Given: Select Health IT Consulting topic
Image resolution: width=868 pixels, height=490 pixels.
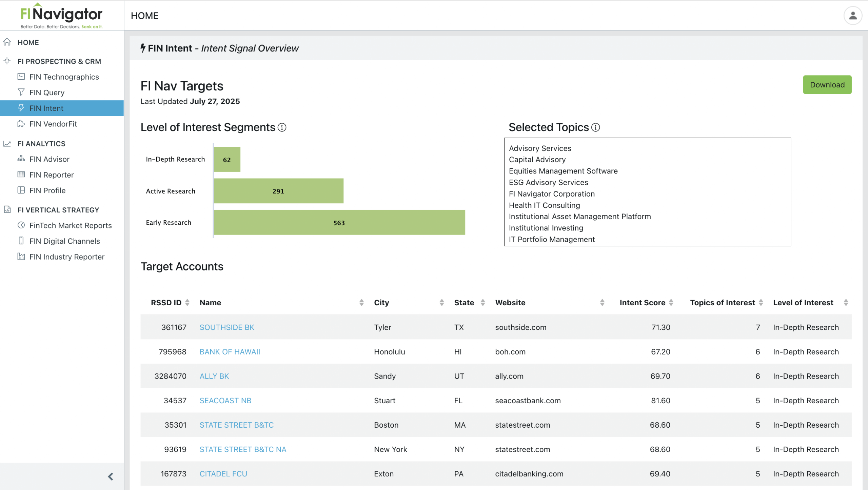Looking at the screenshot, I should tap(545, 205).
